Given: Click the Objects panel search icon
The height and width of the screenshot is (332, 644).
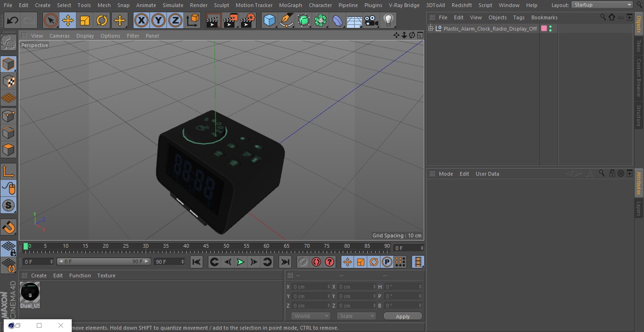Looking at the screenshot, I should click(x=603, y=17).
